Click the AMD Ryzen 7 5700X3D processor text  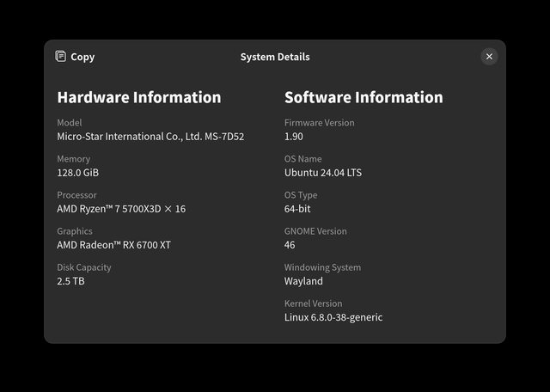tap(121, 209)
